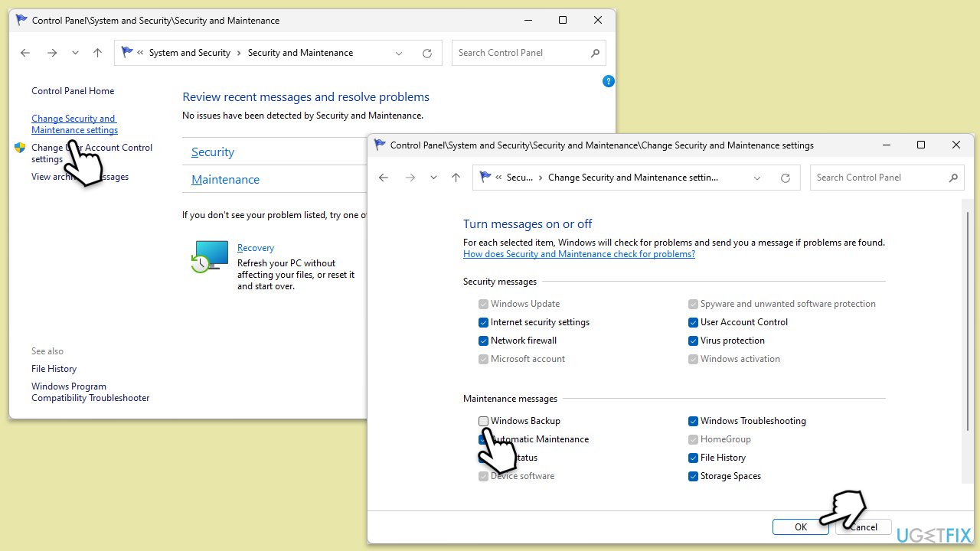The image size is (980, 551).
Task: Click title bar flag icon of Security and Maintenance
Action: point(21,21)
